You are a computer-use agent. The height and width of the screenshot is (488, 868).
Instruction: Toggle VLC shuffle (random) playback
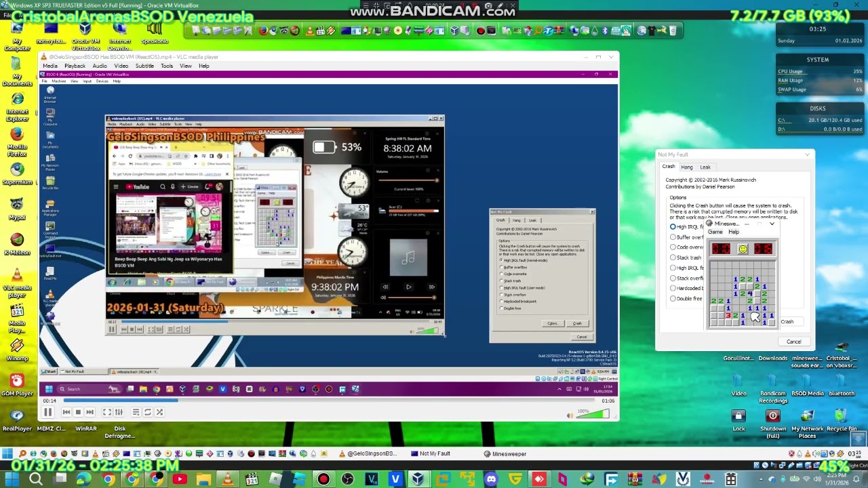coord(159,412)
